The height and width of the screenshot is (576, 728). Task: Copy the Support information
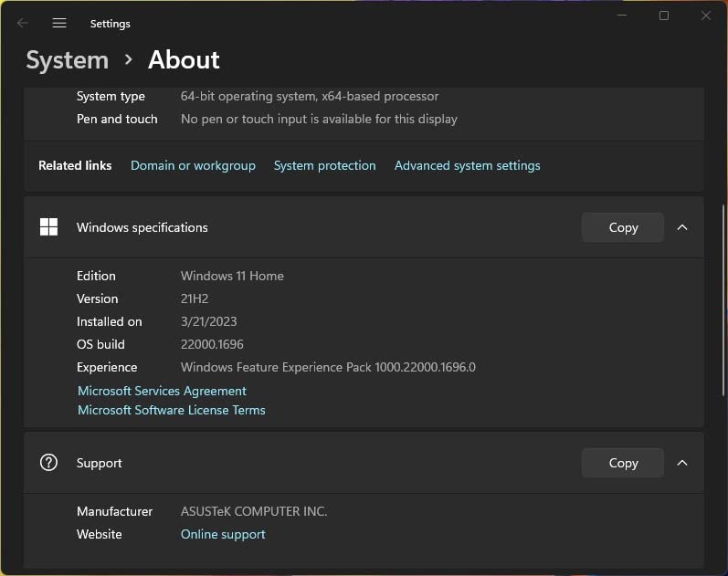(623, 463)
